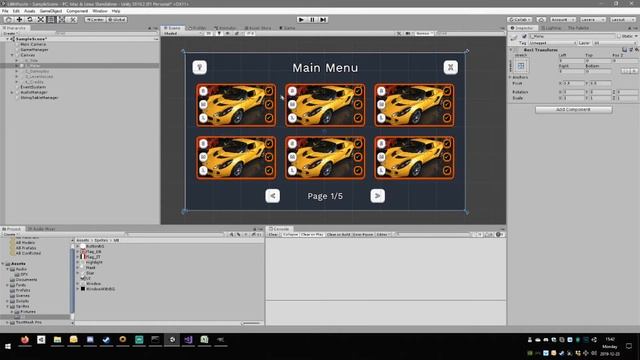Click the Clear button in Console
This screenshot has height=360, width=640.
pos(273,235)
